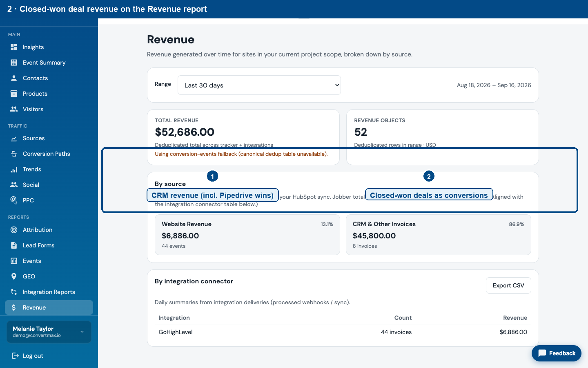Click the Attribution target icon
Image resolution: width=588 pixels, height=368 pixels.
point(14,230)
